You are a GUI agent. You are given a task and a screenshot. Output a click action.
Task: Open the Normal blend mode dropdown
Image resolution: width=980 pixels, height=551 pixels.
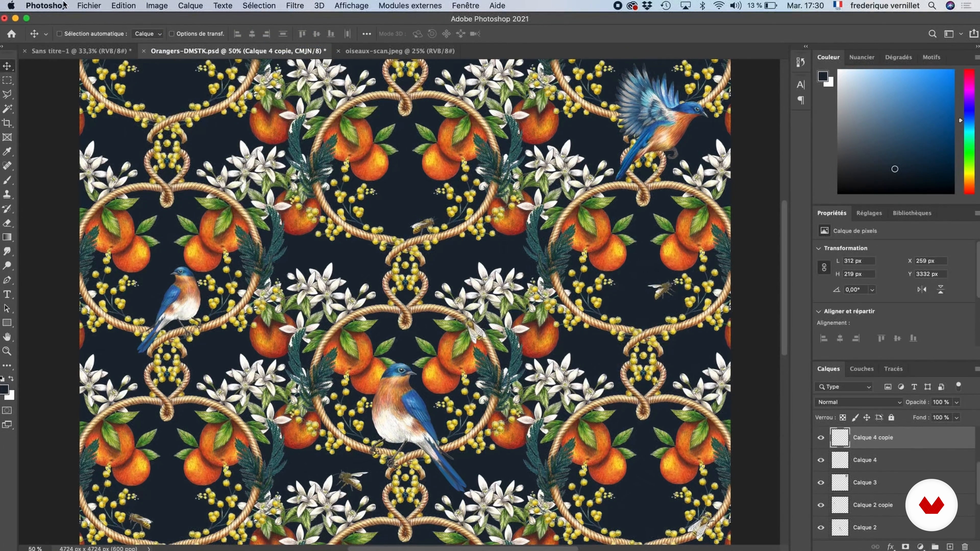tap(859, 402)
